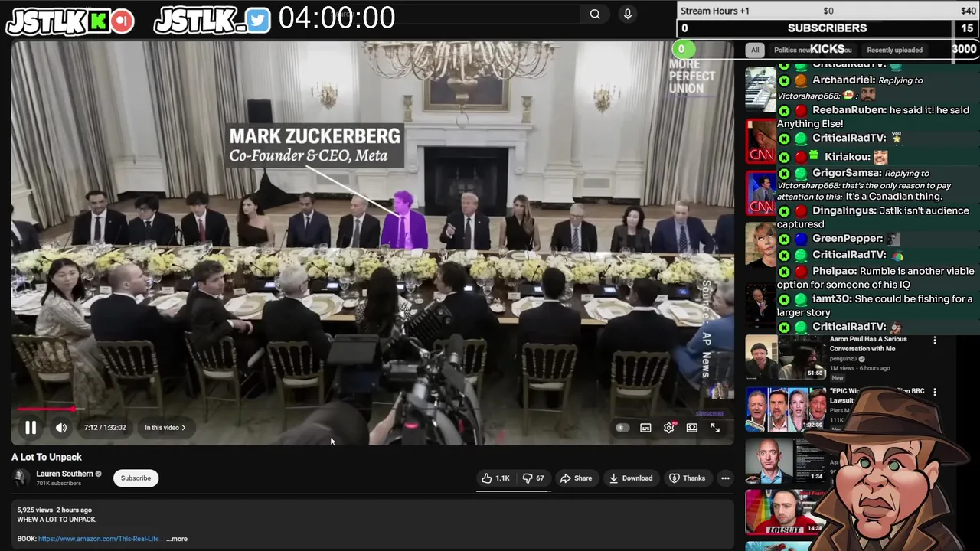
Task: Click the green X next to iamt30
Action: (784, 299)
